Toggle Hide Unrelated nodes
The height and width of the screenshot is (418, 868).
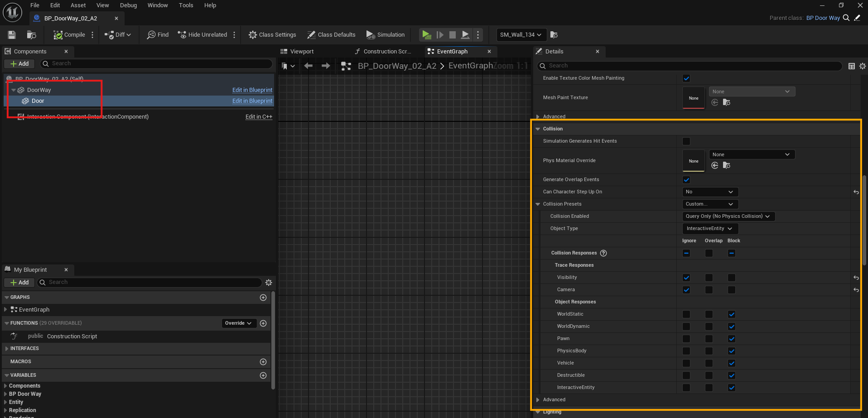tap(203, 35)
